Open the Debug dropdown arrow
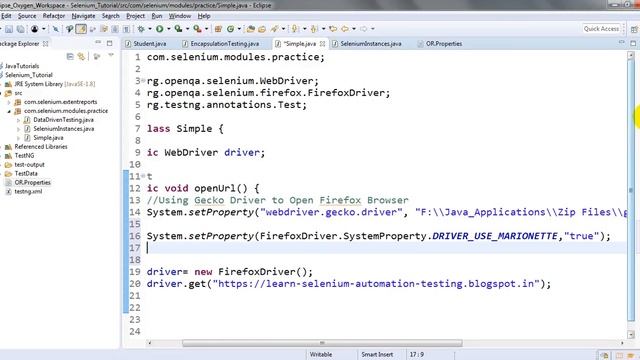This screenshot has width=640, height=360. tap(150, 29)
